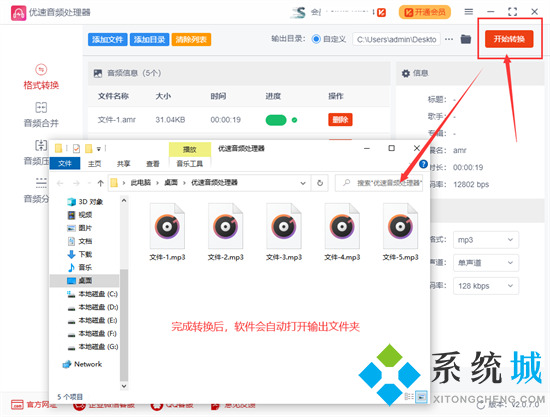Click quick access properties checkmark icon
This screenshot has height=417, width=550.
(76, 149)
